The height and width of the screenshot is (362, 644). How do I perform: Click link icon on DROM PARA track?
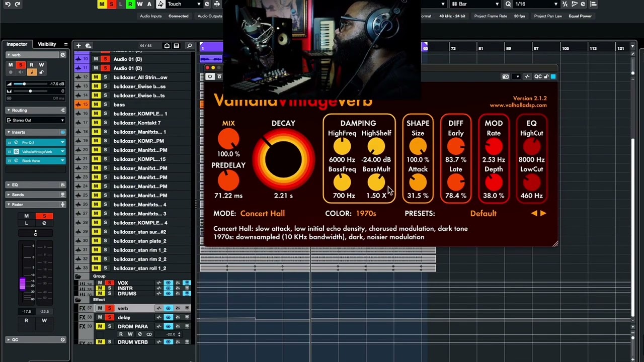click(148, 334)
